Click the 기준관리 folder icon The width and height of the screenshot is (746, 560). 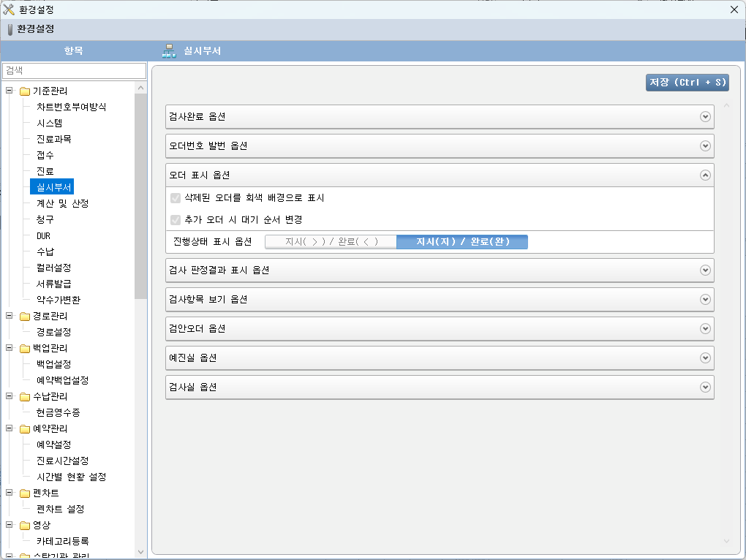(x=25, y=91)
